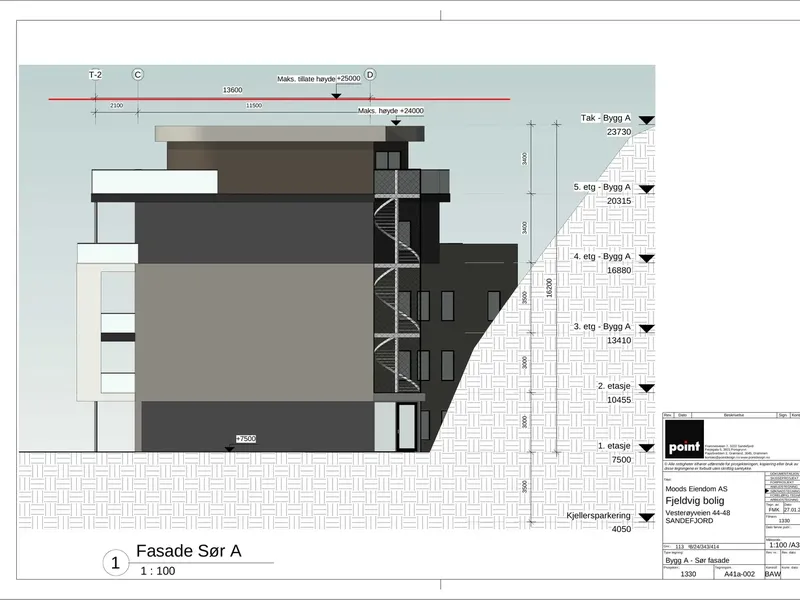Click the Fasade Sør A view title
800x600 pixels.
(x=188, y=551)
